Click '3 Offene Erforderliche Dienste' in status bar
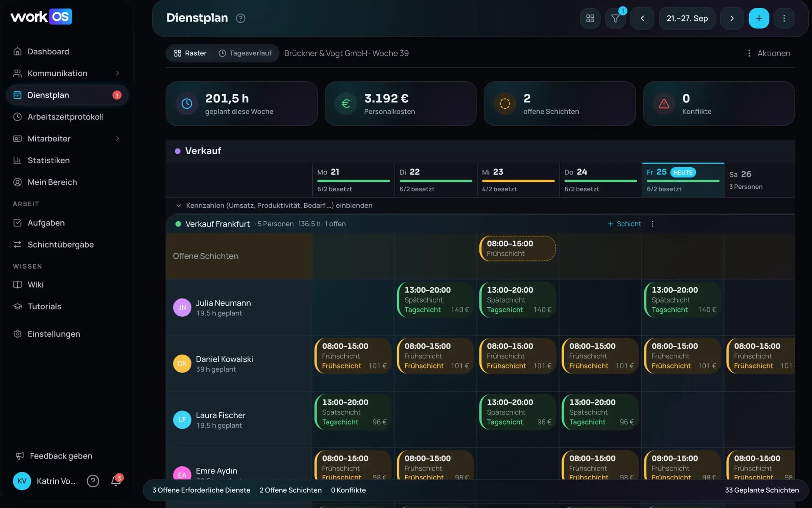812x508 pixels. click(201, 490)
